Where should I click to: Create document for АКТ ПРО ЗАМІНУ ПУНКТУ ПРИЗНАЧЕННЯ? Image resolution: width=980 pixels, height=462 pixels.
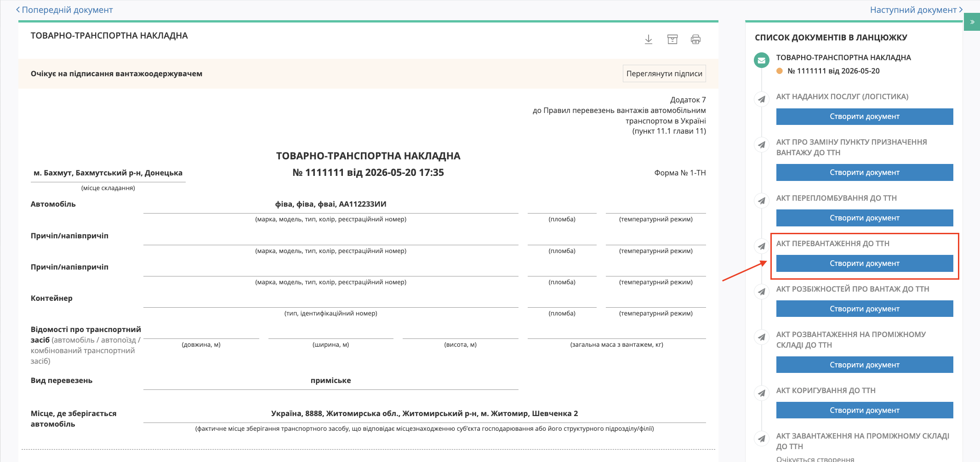865,173
